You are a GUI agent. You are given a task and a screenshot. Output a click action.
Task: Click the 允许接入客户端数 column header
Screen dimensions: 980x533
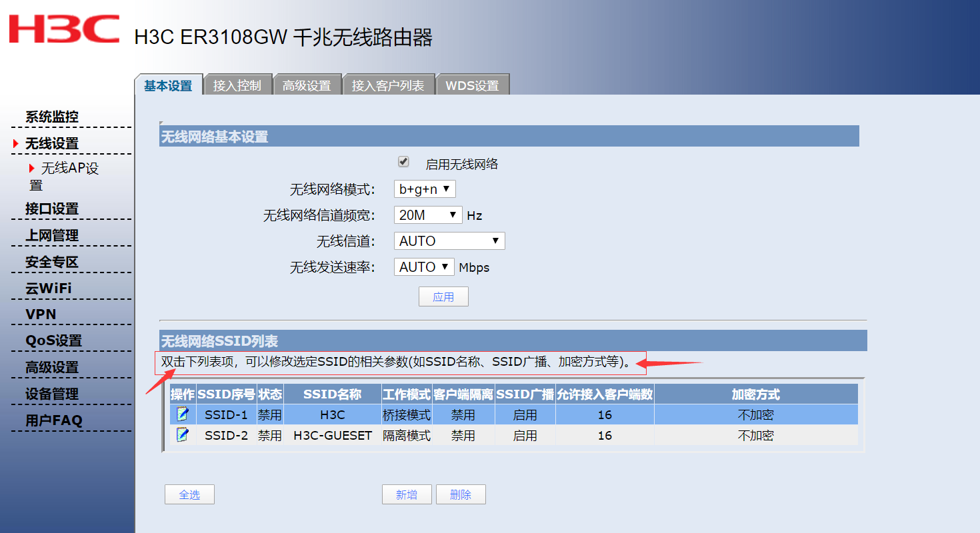pos(605,394)
